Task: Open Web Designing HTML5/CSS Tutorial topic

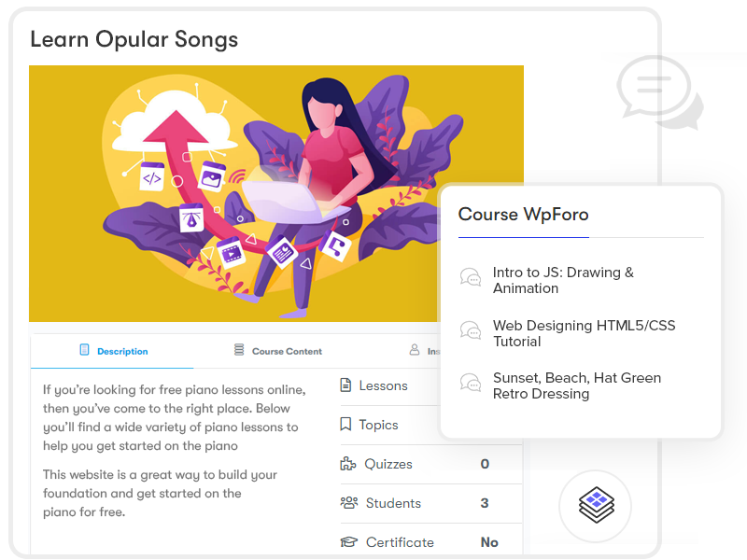Action: point(585,333)
